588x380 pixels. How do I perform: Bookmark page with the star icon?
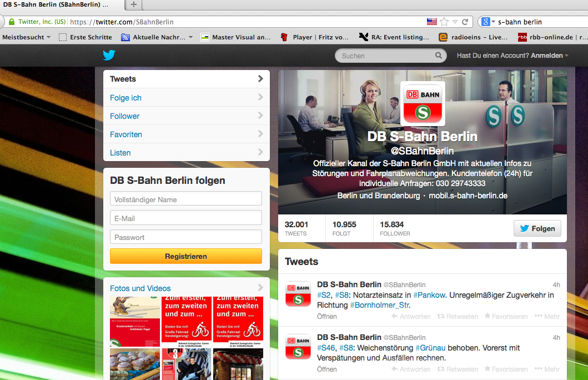click(x=444, y=22)
